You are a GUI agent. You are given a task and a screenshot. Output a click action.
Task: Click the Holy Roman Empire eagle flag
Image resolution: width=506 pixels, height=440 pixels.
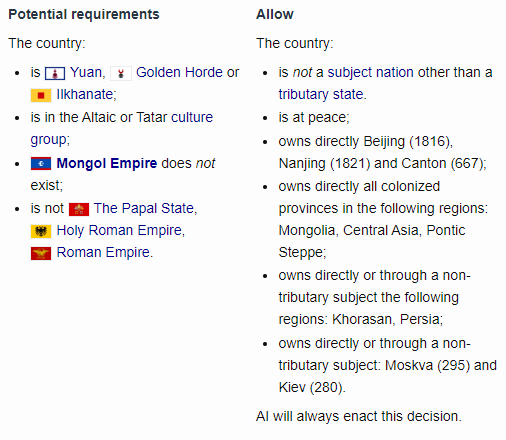(41, 231)
